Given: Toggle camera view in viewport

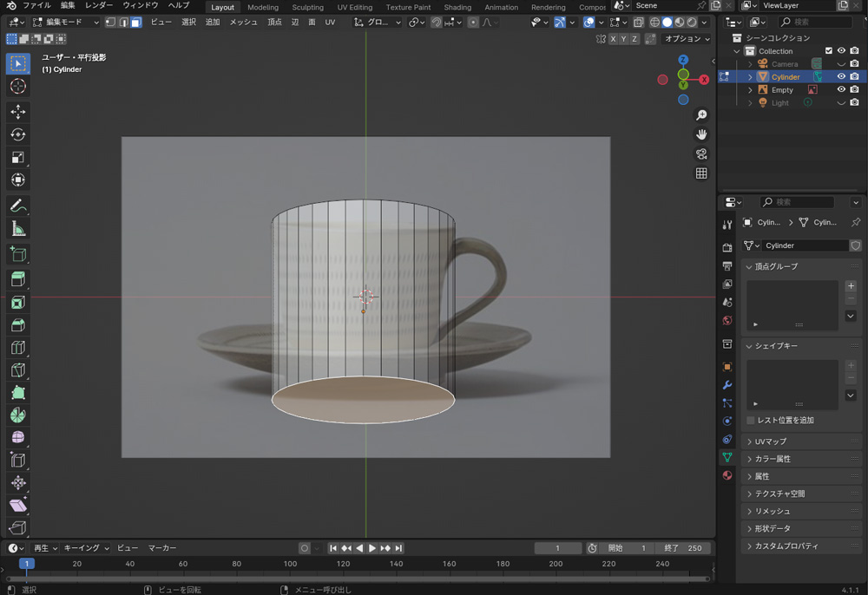Looking at the screenshot, I should pos(701,154).
